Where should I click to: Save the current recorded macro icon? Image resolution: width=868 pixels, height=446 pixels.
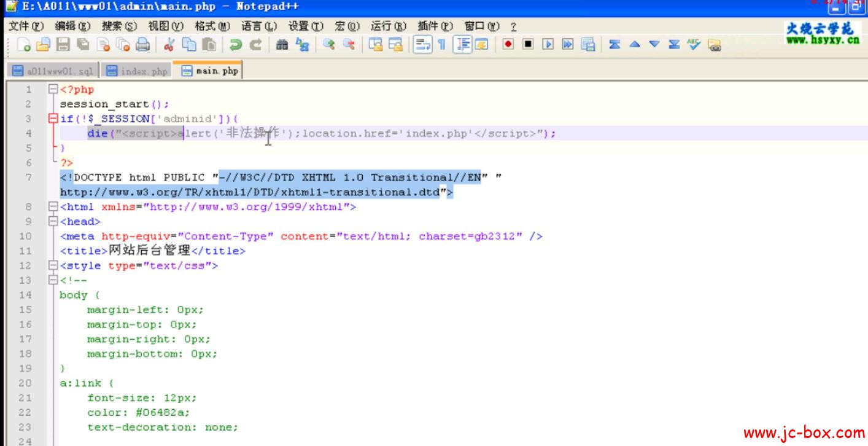(588, 45)
